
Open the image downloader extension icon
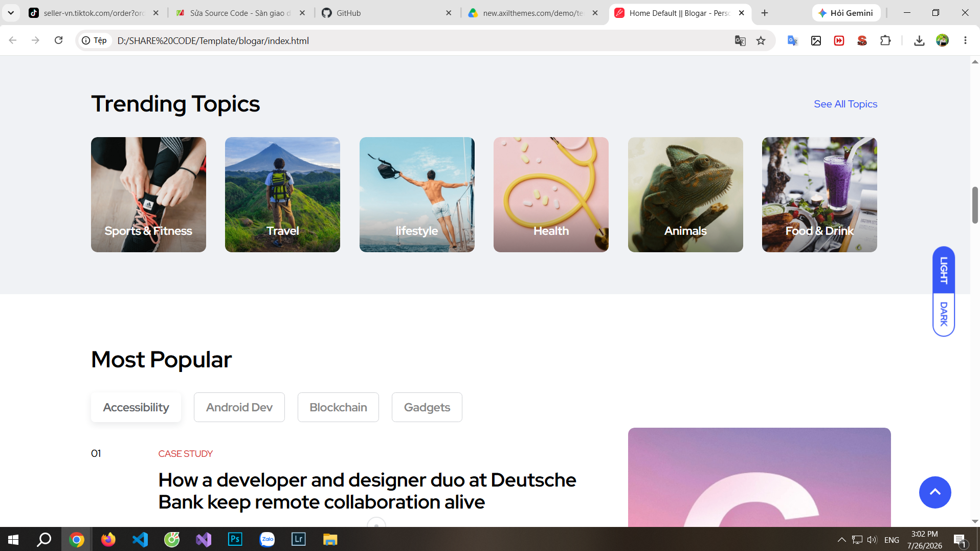(x=816, y=40)
